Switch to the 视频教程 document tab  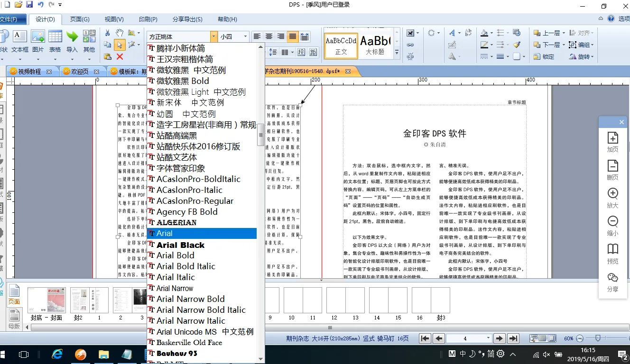pos(29,72)
